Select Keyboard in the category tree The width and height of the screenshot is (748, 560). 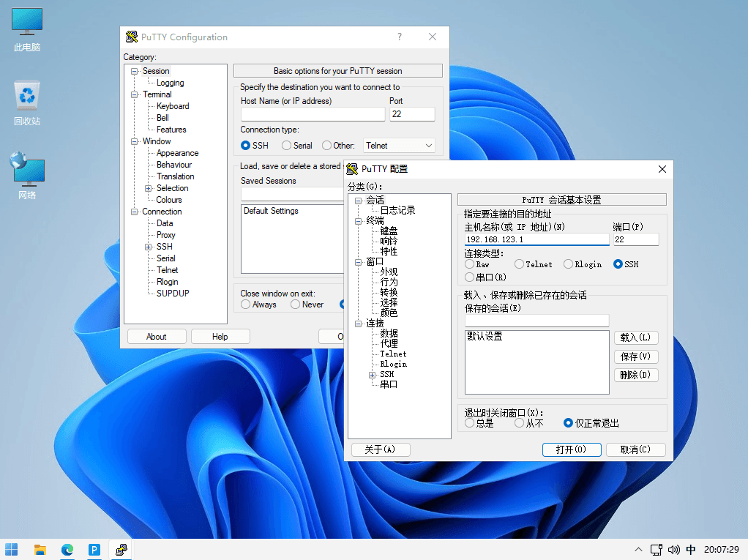coord(173,106)
